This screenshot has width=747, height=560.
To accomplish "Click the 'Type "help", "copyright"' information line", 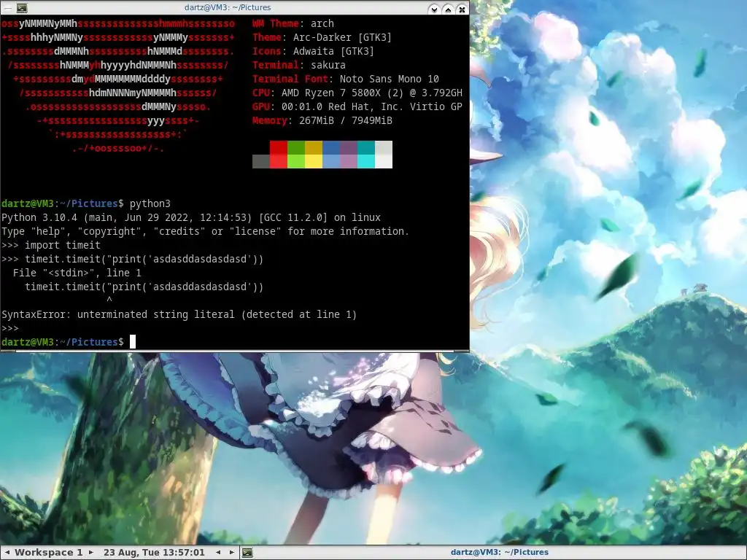I will click(205, 231).
